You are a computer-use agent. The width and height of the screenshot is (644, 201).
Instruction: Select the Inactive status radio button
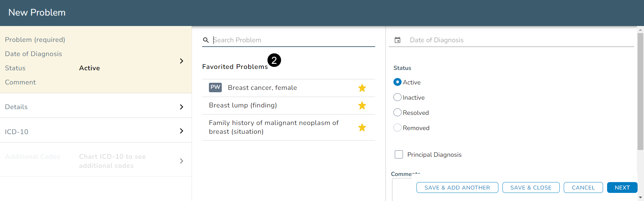click(x=398, y=97)
